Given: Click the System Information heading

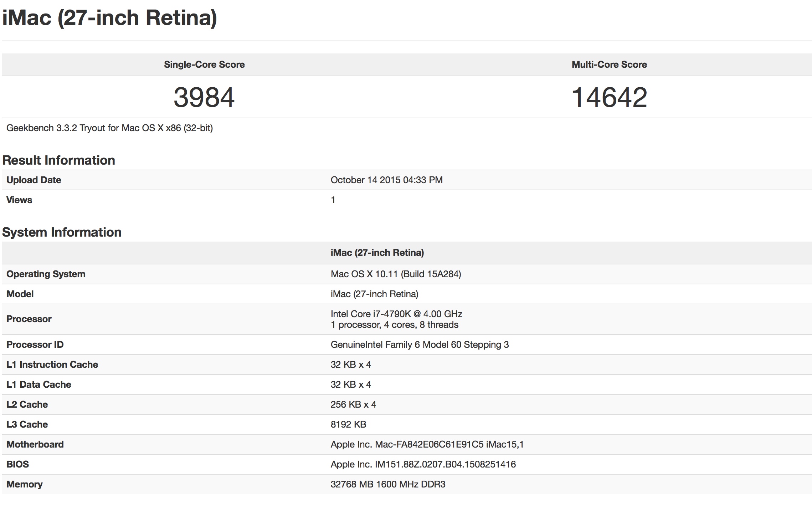Looking at the screenshot, I should [62, 232].
